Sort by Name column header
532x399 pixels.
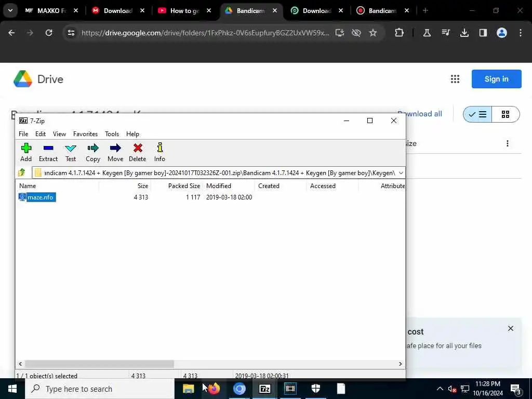point(58,186)
